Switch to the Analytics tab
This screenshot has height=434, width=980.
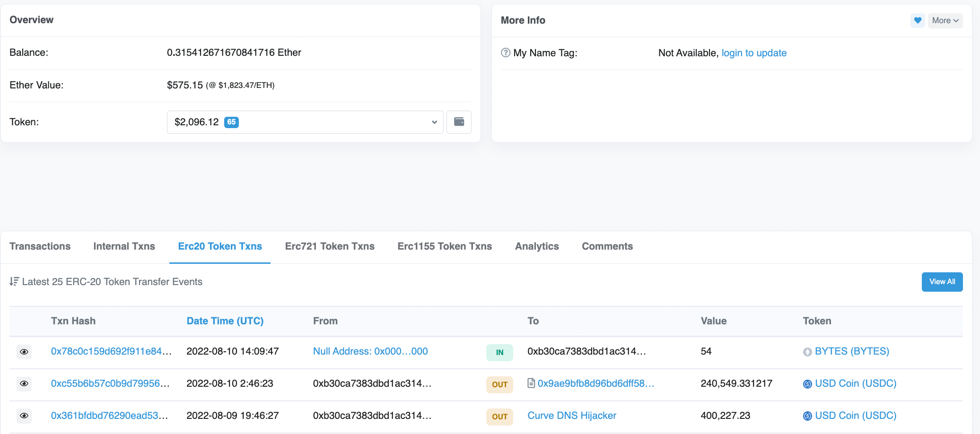537,246
